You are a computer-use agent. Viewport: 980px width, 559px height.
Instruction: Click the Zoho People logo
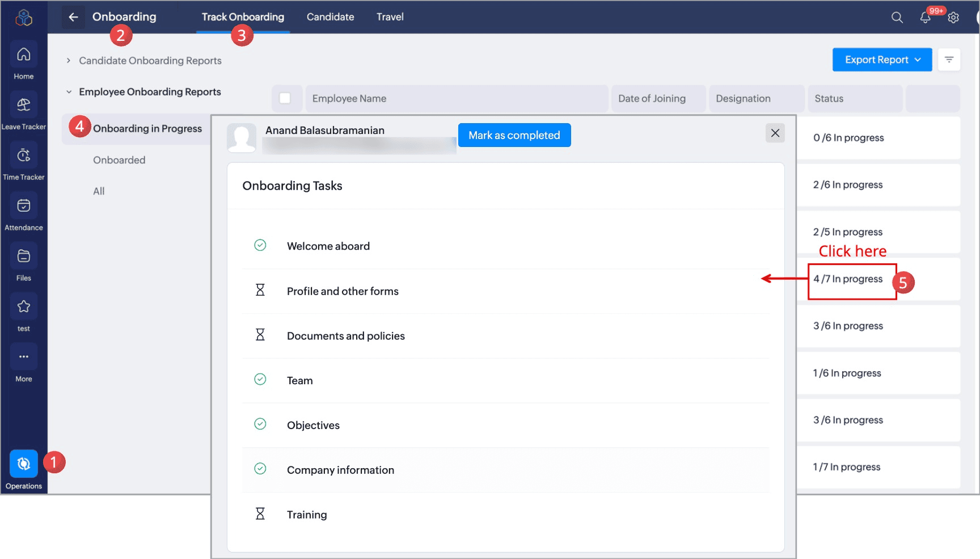(x=23, y=18)
